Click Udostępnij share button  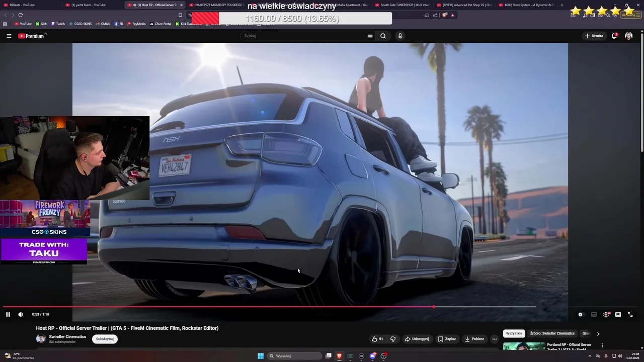pos(417,339)
